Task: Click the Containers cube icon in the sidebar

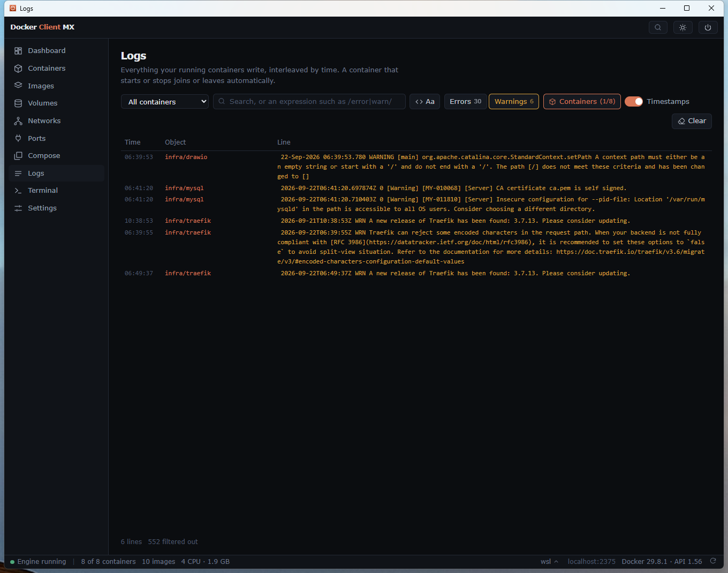Action: tap(18, 69)
